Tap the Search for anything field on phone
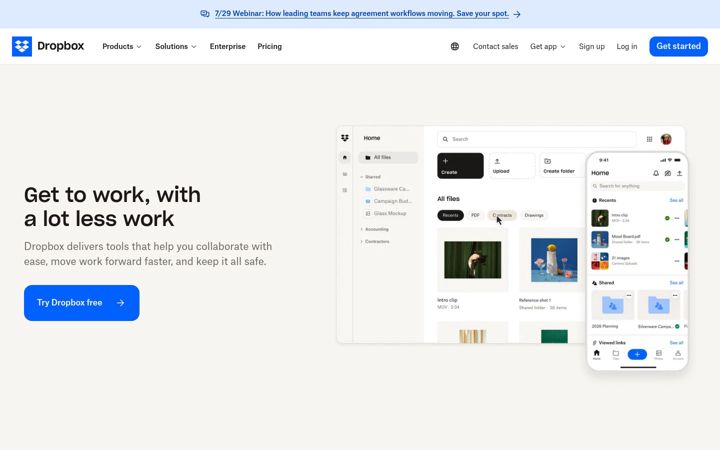 (x=637, y=186)
